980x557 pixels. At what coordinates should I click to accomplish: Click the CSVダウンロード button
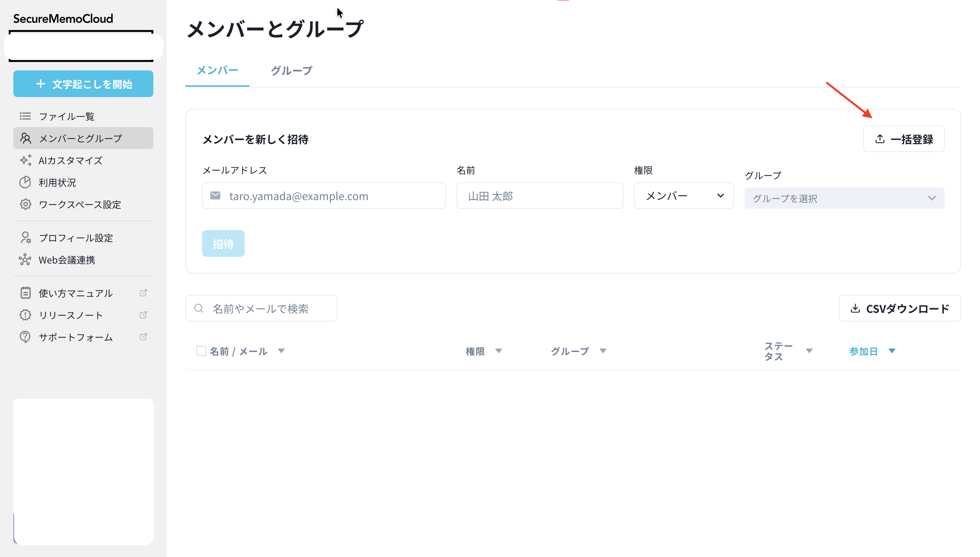click(x=899, y=308)
